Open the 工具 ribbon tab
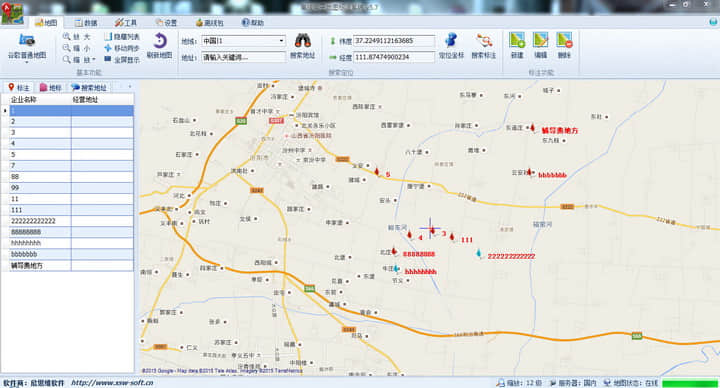 point(125,22)
